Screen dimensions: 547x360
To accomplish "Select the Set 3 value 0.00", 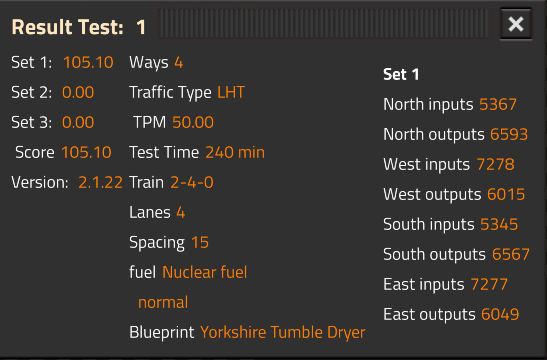I will 78,123.
